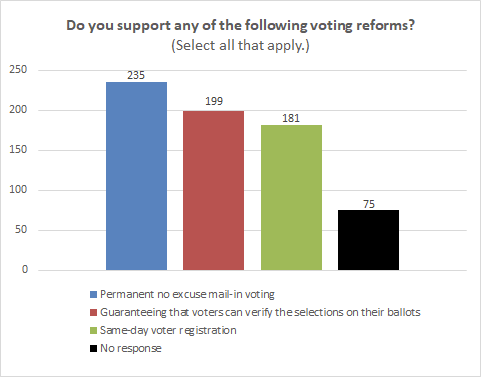Click the 75 data label
Viewport: 481px width, 377px height.
click(369, 204)
